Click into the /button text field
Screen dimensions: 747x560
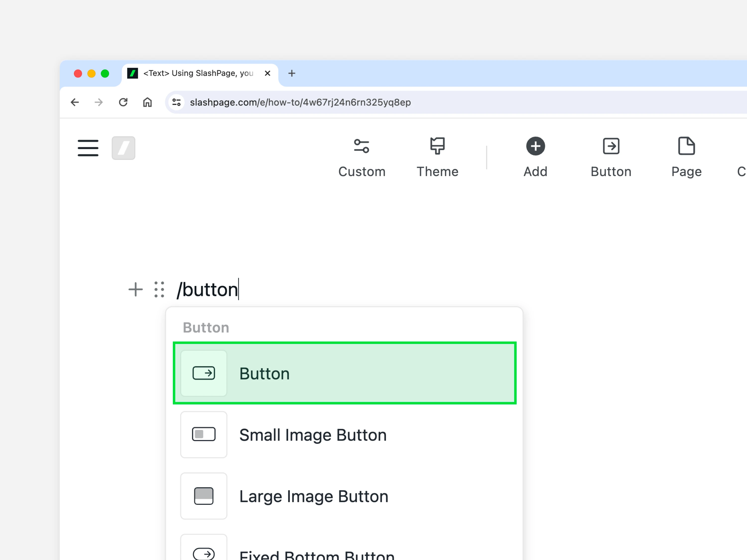[x=207, y=289]
